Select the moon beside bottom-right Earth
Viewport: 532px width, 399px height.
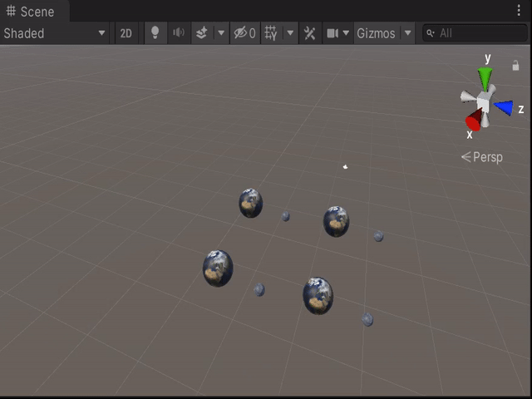pos(367,319)
